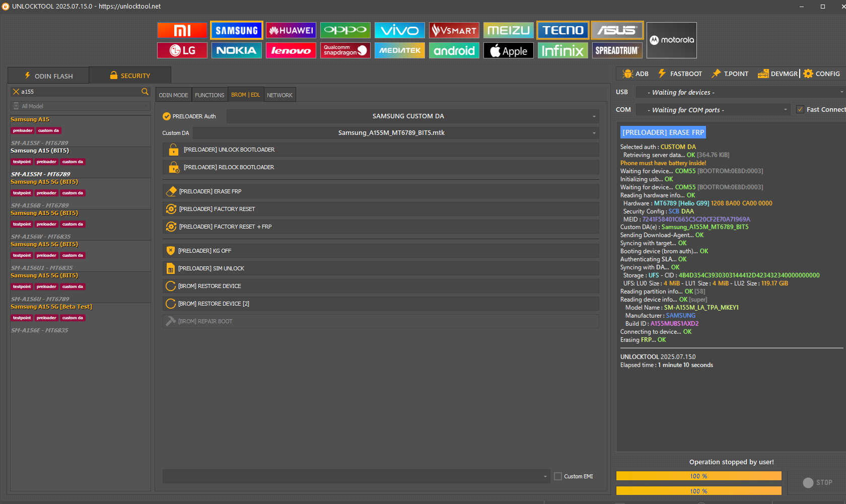Click [PRELOADER] UNLOCK BOOTLOADER
The height and width of the screenshot is (504, 846).
(x=381, y=150)
